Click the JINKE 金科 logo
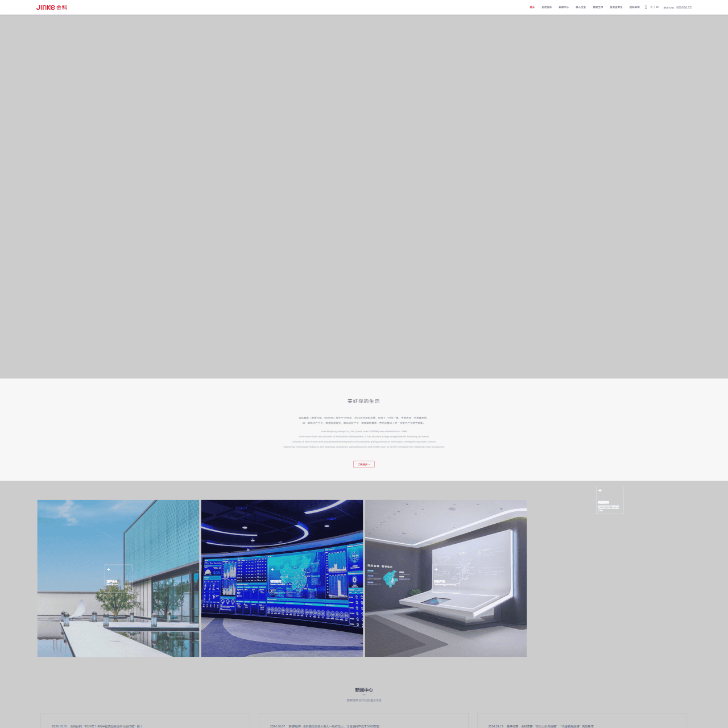Screen dimensions: 728x728 pyautogui.click(x=52, y=7)
